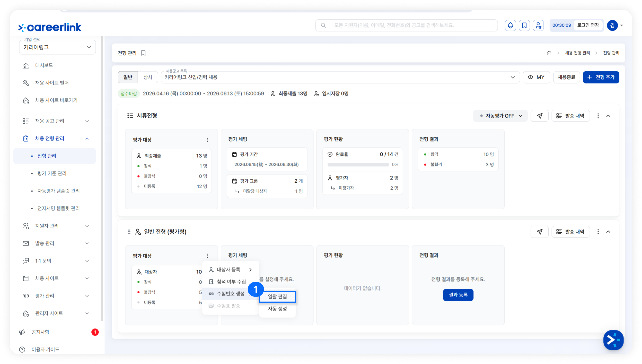
Task: Switch to the 상시 tab
Action: (x=148, y=77)
